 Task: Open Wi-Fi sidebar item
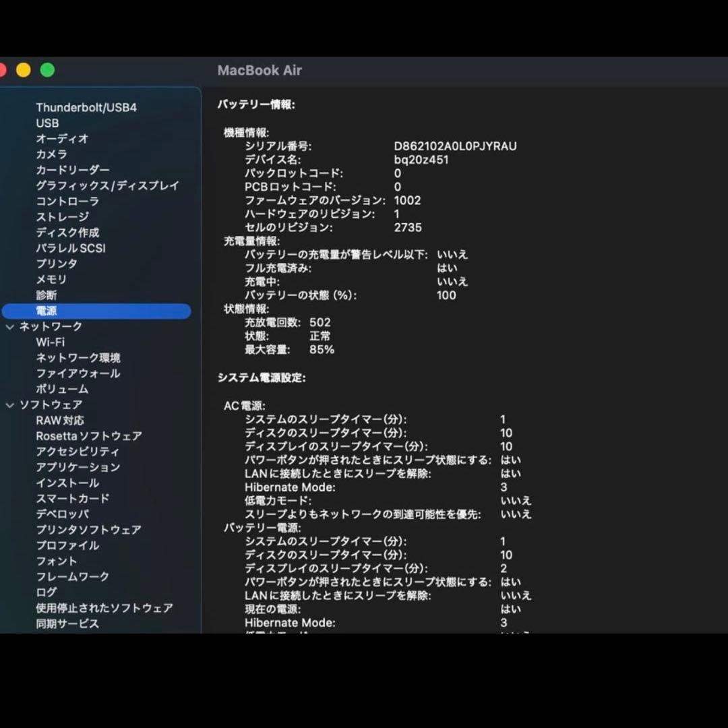(x=50, y=342)
